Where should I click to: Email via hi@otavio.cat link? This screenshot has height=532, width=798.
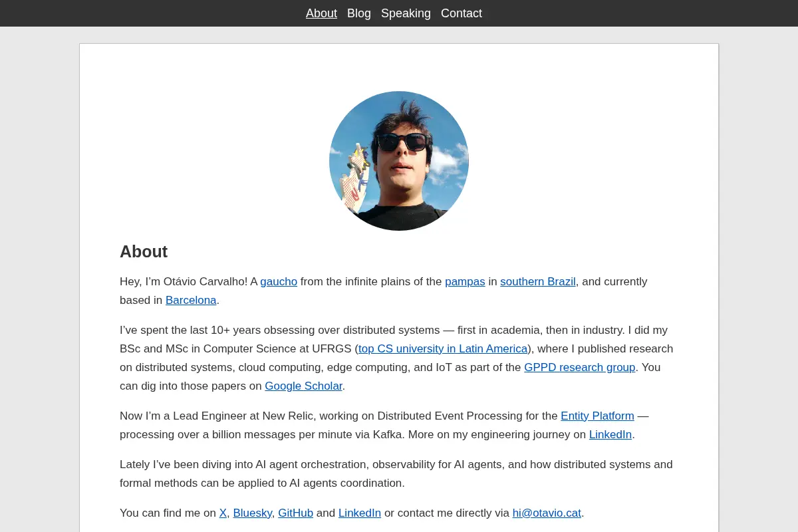click(547, 513)
